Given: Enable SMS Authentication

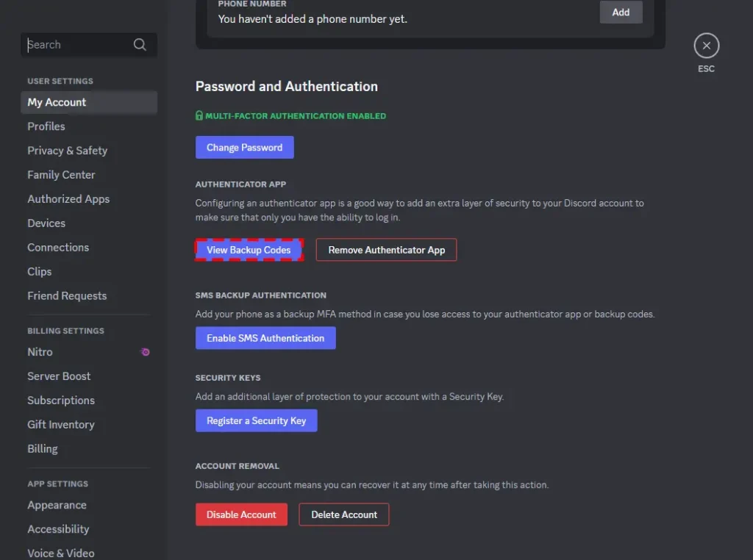Looking at the screenshot, I should [x=265, y=338].
